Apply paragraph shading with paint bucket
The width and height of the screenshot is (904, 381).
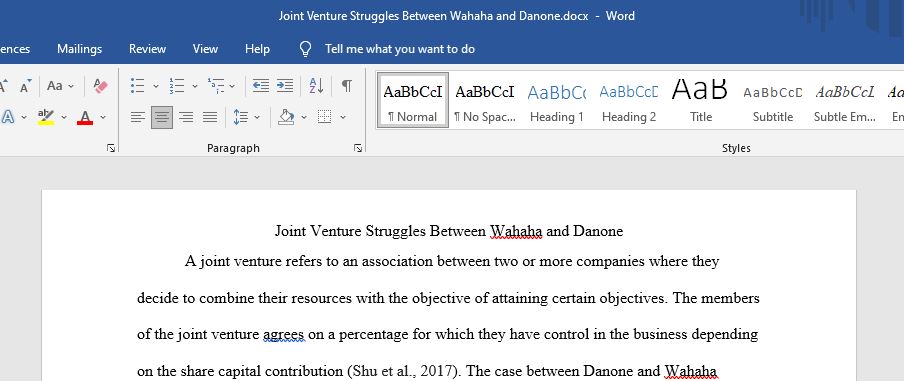click(x=286, y=118)
